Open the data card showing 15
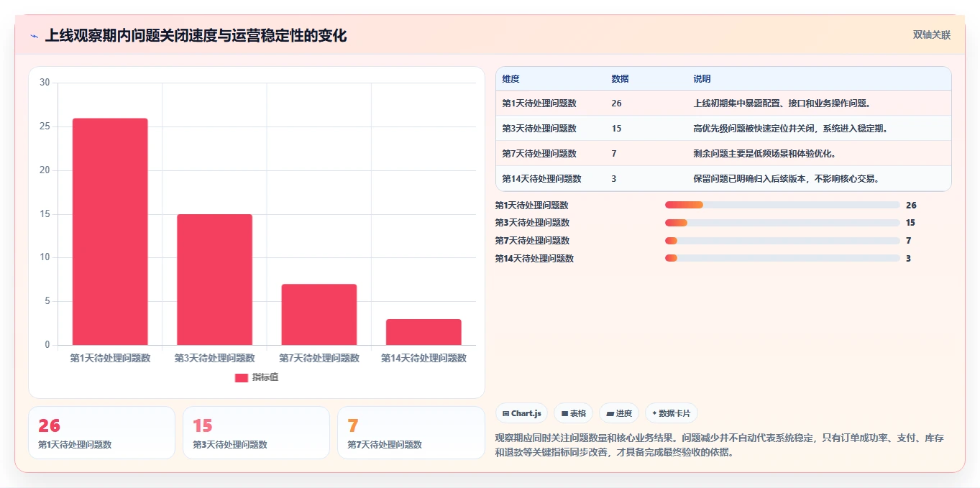This screenshot has height=488, width=980. click(x=256, y=433)
